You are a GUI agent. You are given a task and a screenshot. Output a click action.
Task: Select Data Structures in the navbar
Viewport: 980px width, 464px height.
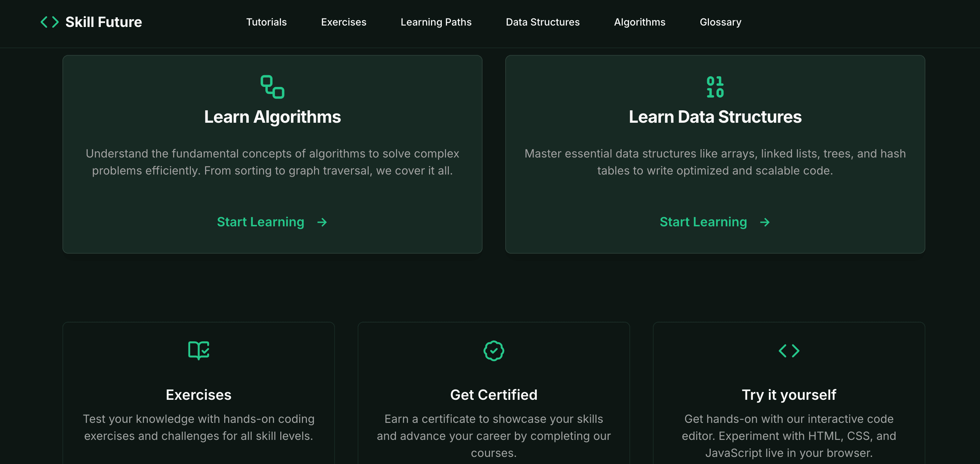[543, 22]
